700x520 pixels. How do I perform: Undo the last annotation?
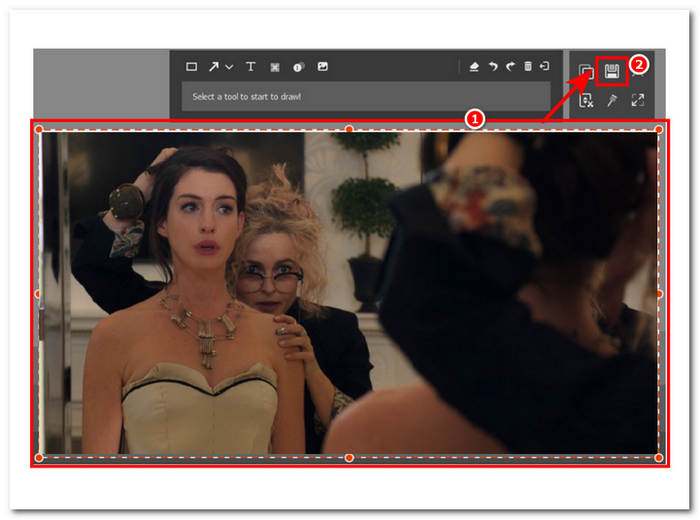pyautogui.click(x=493, y=67)
